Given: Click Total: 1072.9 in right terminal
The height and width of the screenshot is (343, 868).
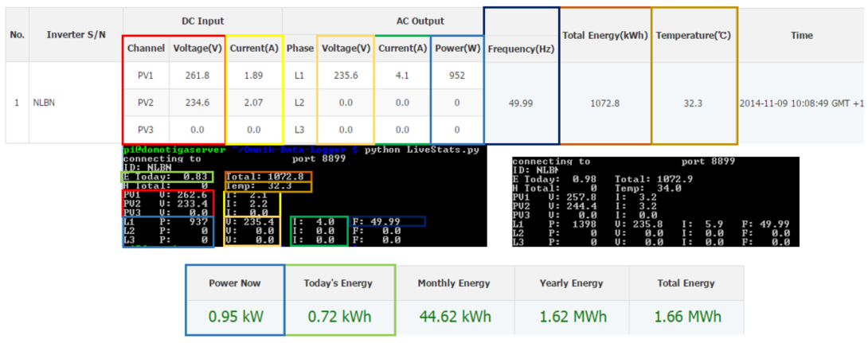Looking at the screenshot, I should (654, 179).
